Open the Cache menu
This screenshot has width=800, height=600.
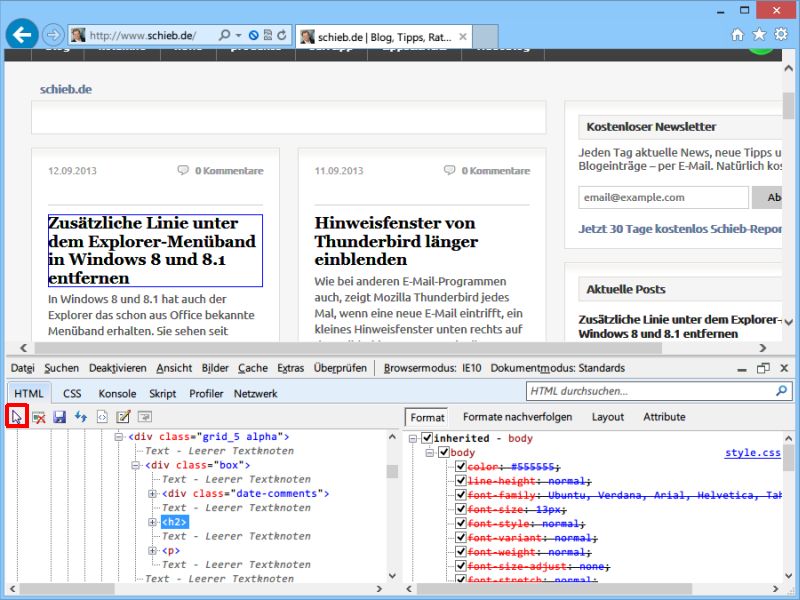point(253,368)
